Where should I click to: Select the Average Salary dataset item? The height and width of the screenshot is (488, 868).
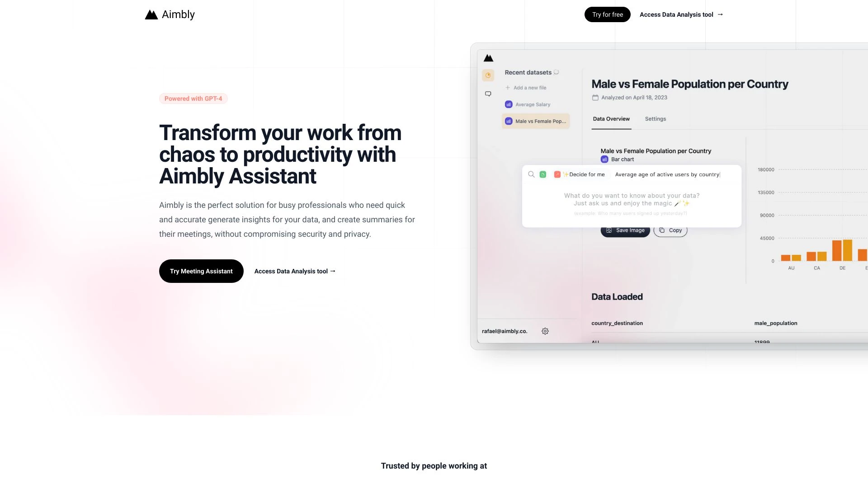[533, 104]
